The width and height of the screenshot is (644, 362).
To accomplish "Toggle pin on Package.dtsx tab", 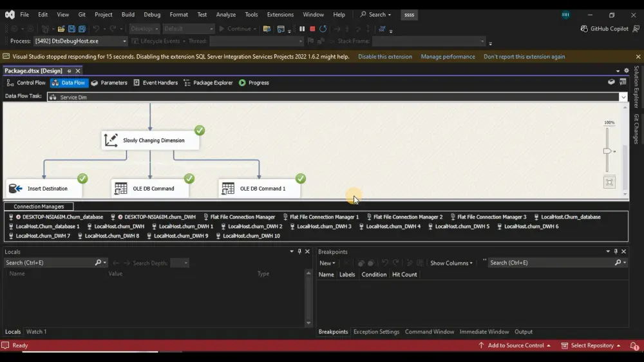I will pos(70,71).
